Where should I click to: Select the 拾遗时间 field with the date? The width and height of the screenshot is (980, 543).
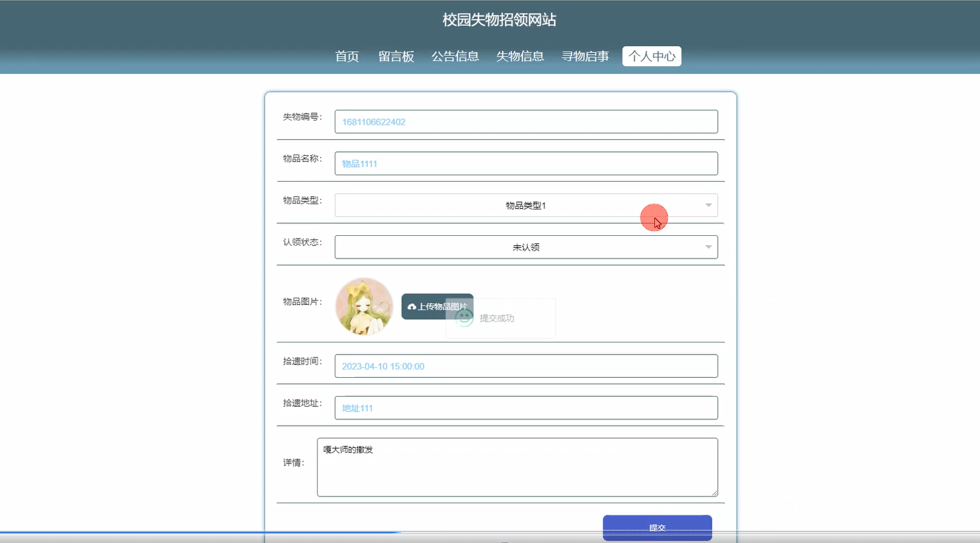526,366
